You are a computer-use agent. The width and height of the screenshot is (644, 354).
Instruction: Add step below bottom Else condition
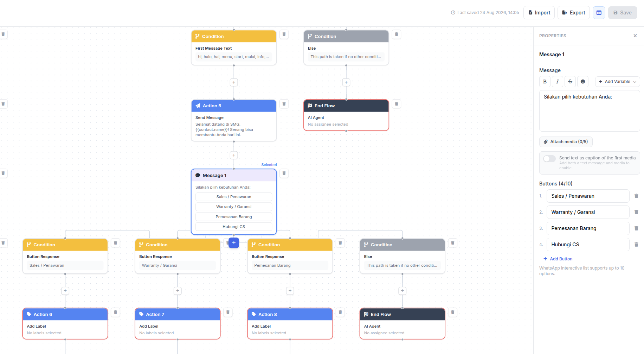click(402, 291)
